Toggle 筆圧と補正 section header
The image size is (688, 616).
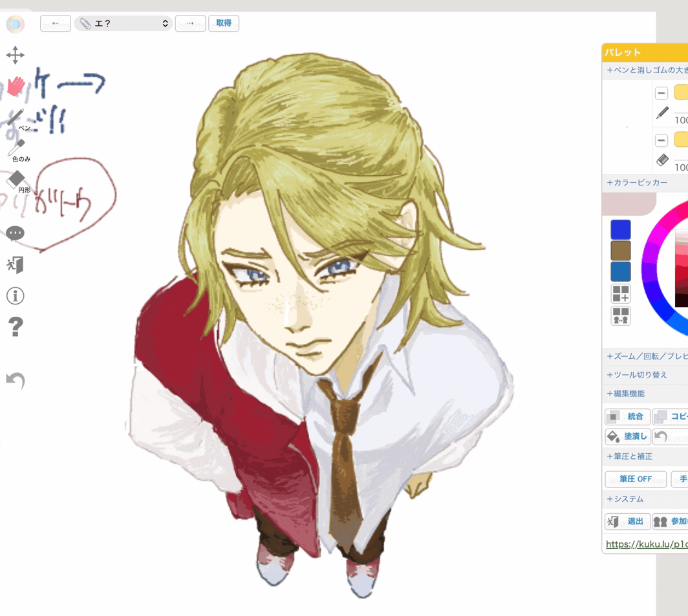(x=645, y=456)
